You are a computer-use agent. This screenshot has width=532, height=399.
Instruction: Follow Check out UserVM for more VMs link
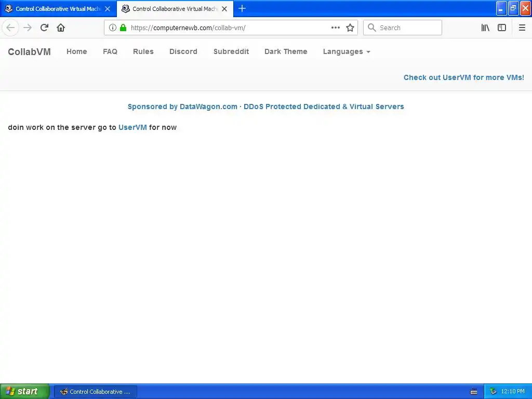pyautogui.click(x=464, y=77)
